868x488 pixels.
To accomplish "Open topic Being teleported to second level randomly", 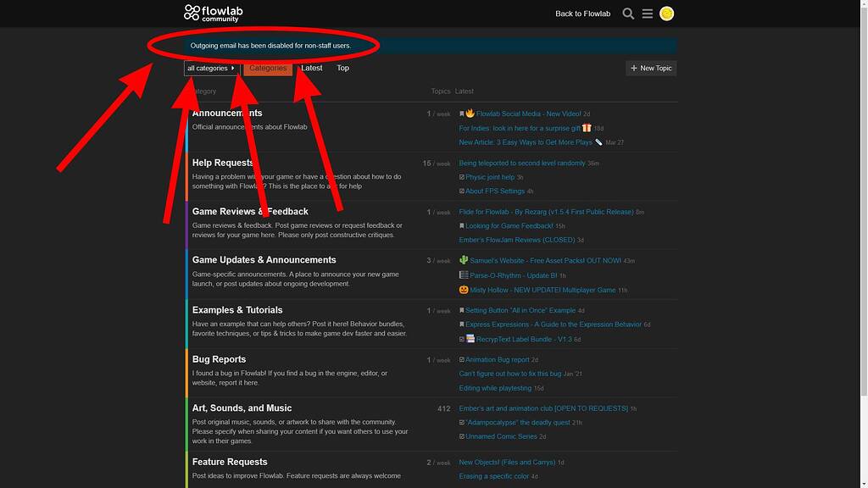I will click(522, 164).
